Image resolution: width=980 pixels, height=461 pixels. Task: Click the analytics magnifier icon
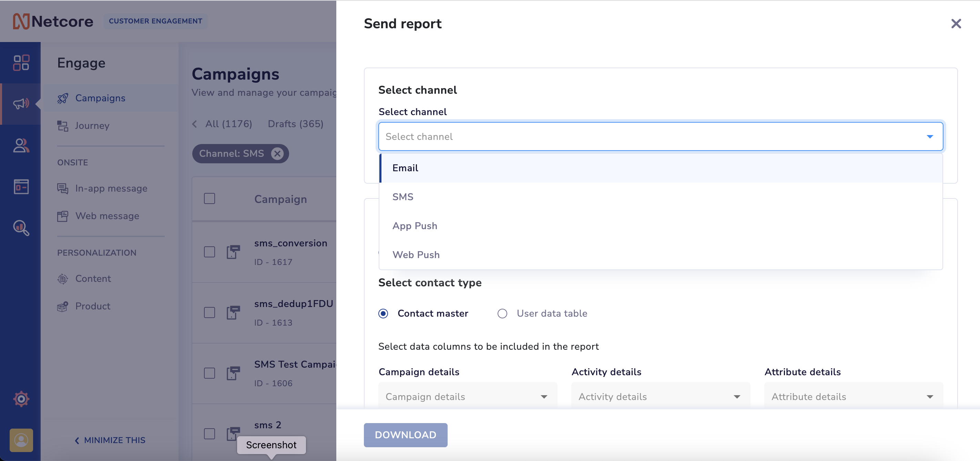21,228
